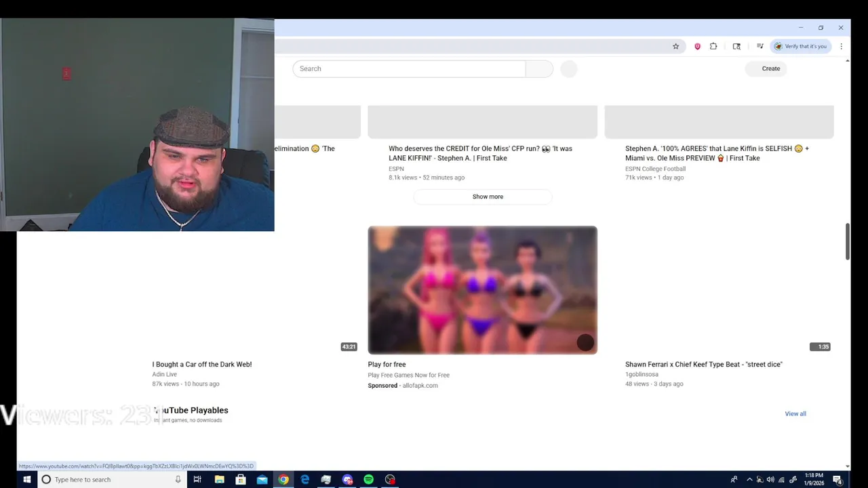Viewport: 868px width, 488px height.
Task: Click the page vertical scrollbar thumb
Action: (x=847, y=241)
